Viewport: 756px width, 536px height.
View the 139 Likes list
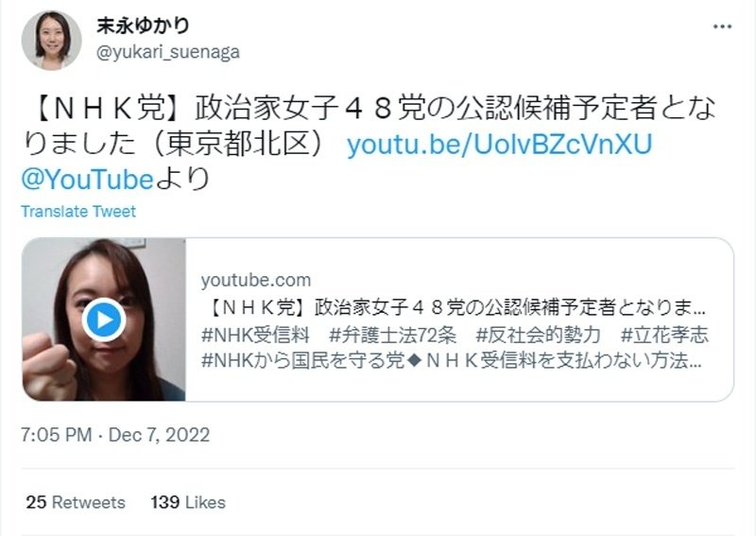pyautogui.click(x=188, y=502)
